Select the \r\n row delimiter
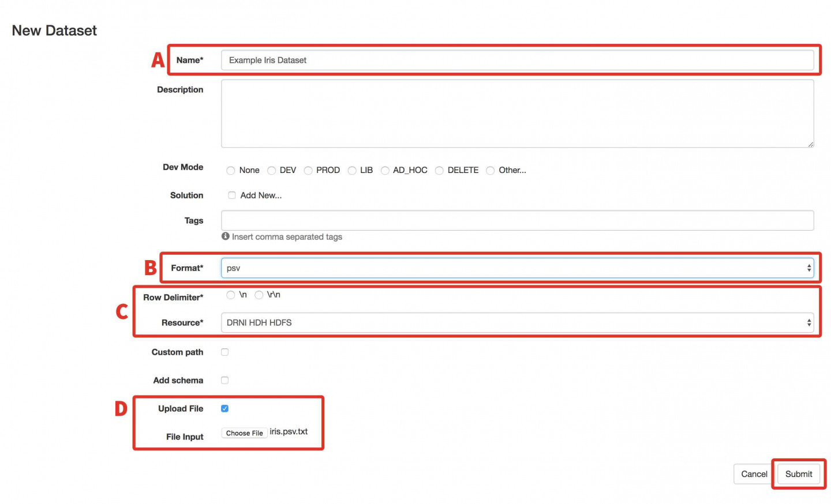Image resolution: width=831 pixels, height=504 pixels. (259, 295)
